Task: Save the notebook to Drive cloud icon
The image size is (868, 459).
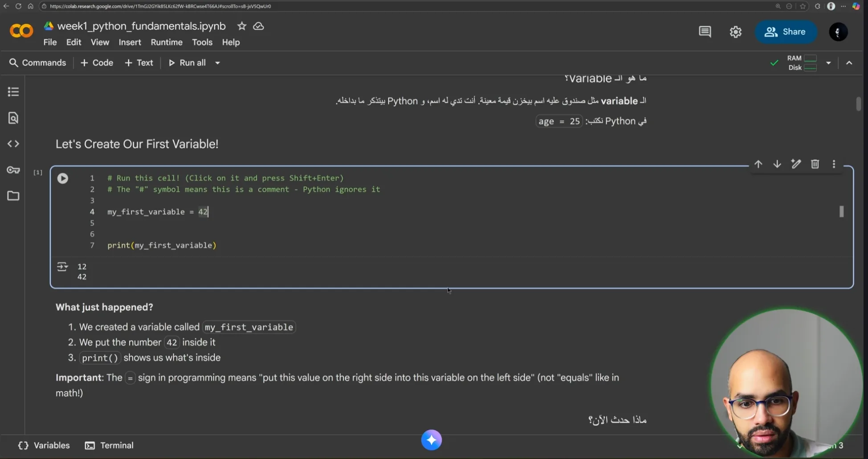Action: pos(258,26)
